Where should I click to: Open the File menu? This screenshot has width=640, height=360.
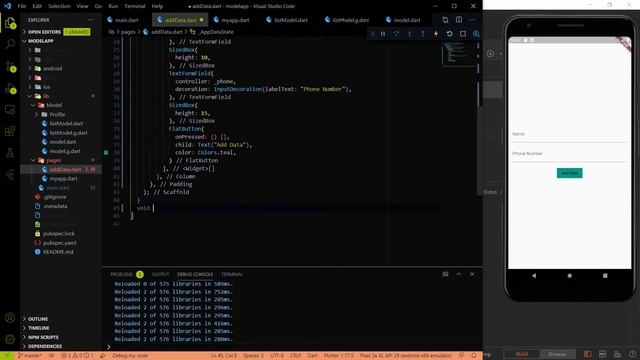click(x=22, y=6)
